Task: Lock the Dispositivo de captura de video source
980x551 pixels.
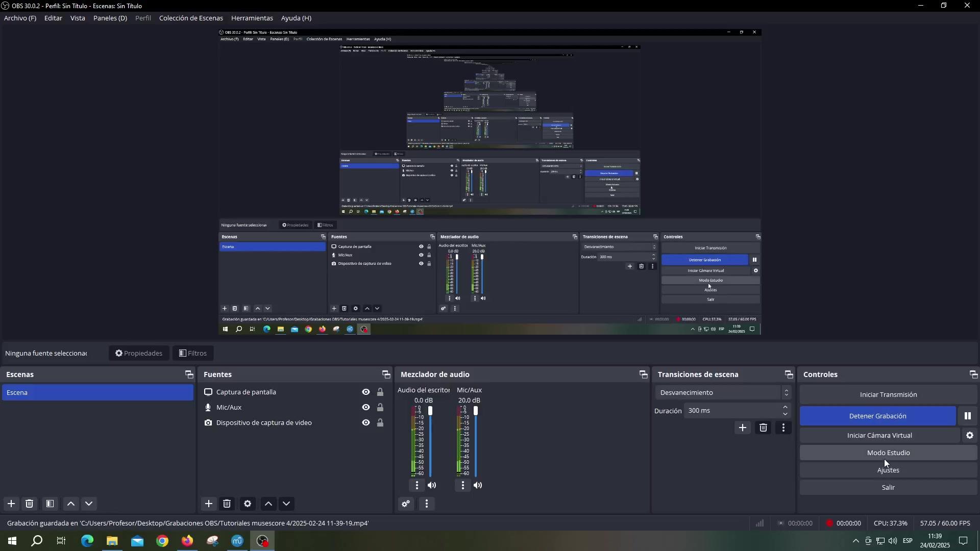Action: 380,423
